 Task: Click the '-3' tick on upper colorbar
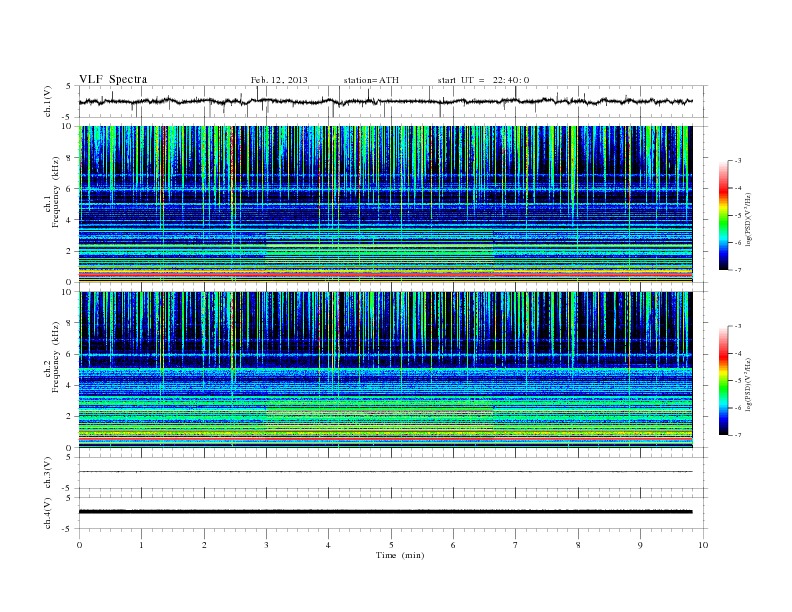point(738,161)
